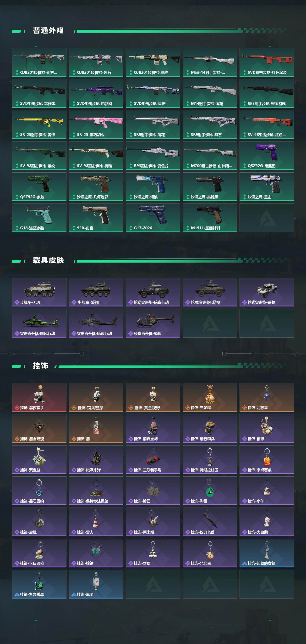Click the 普通外观 section heading

tap(48, 30)
